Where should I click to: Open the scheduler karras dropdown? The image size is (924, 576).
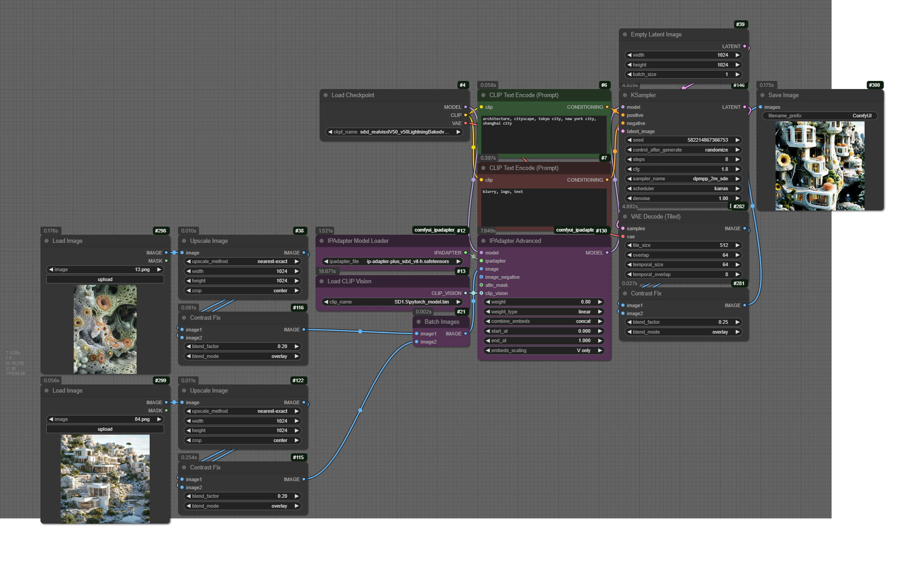tap(683, 189)
